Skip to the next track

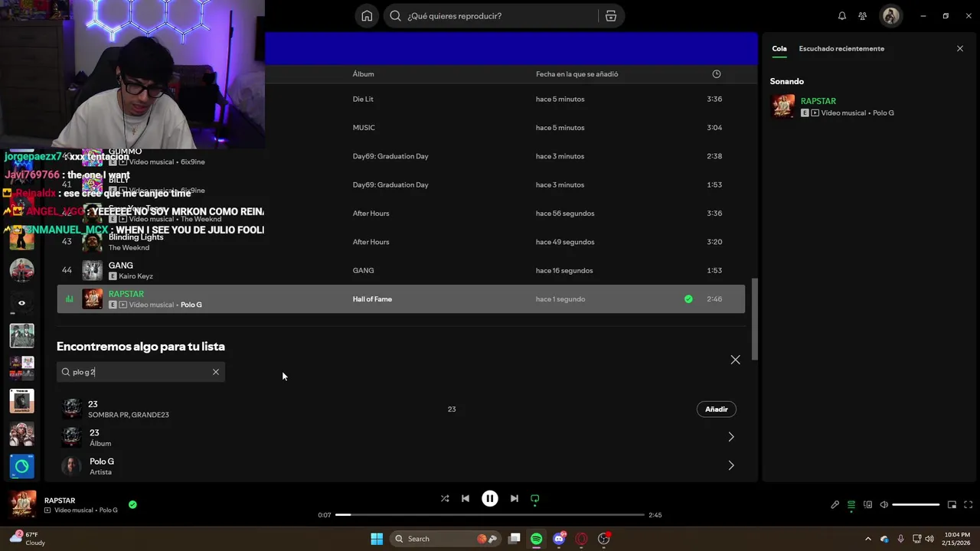514,498
